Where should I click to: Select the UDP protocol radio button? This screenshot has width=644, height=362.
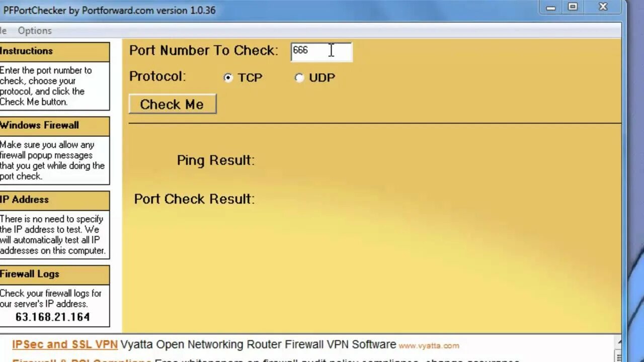(x=299, y=77)
